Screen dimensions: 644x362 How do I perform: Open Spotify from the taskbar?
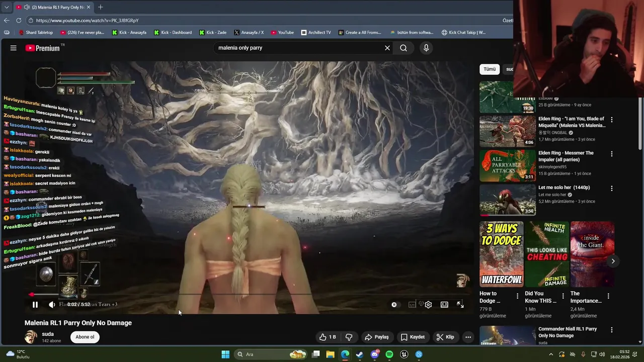[389, 354]
